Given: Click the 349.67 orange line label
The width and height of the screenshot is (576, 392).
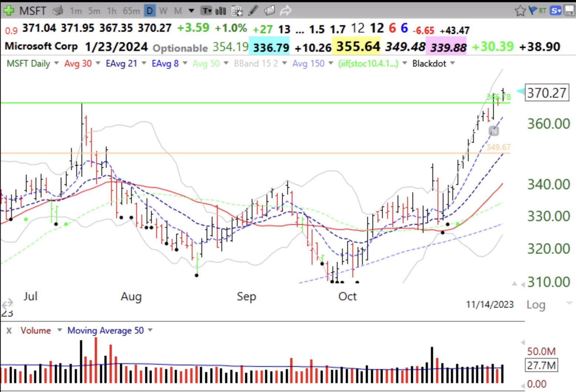Looking at the screenshot, I should [498, 147].
